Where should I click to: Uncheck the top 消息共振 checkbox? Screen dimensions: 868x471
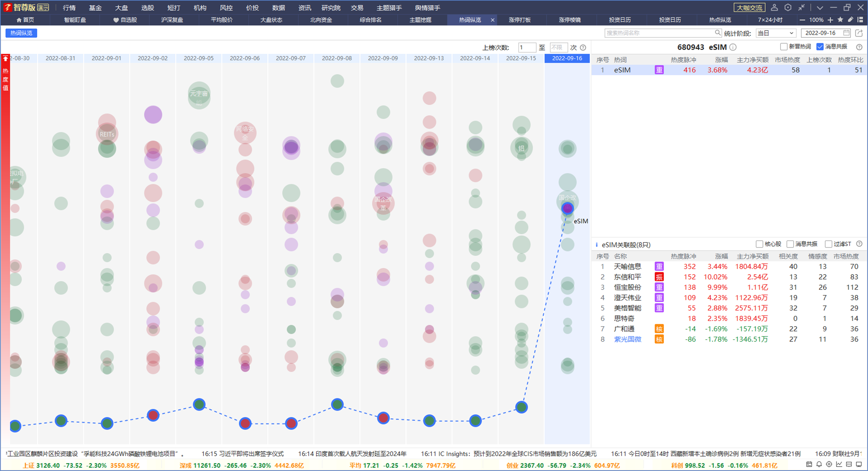(820, 47)
